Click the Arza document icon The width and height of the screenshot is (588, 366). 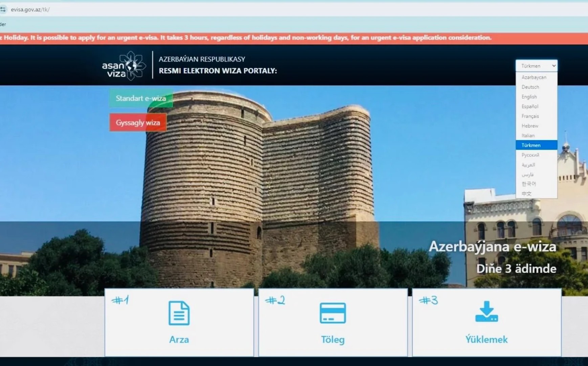[x=179, y=313]
